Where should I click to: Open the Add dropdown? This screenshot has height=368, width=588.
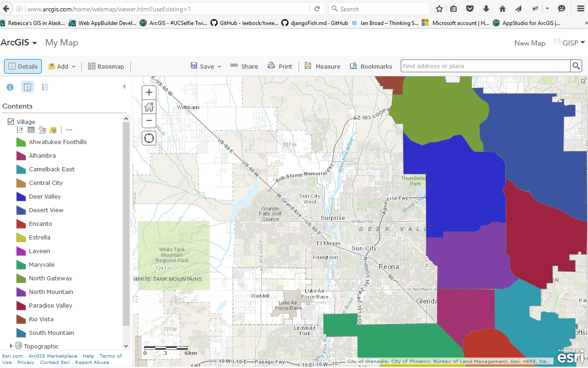click(62, 66)
